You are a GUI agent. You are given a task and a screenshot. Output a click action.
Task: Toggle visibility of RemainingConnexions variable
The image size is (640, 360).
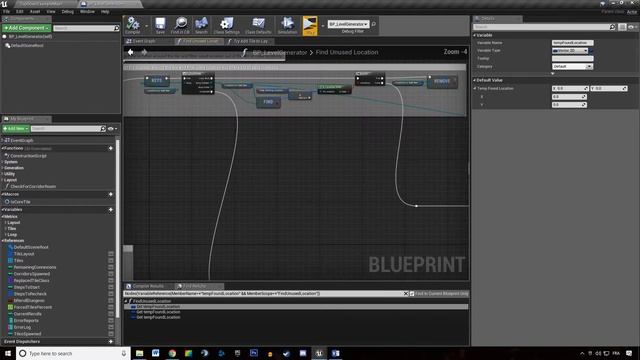[111, 267]
